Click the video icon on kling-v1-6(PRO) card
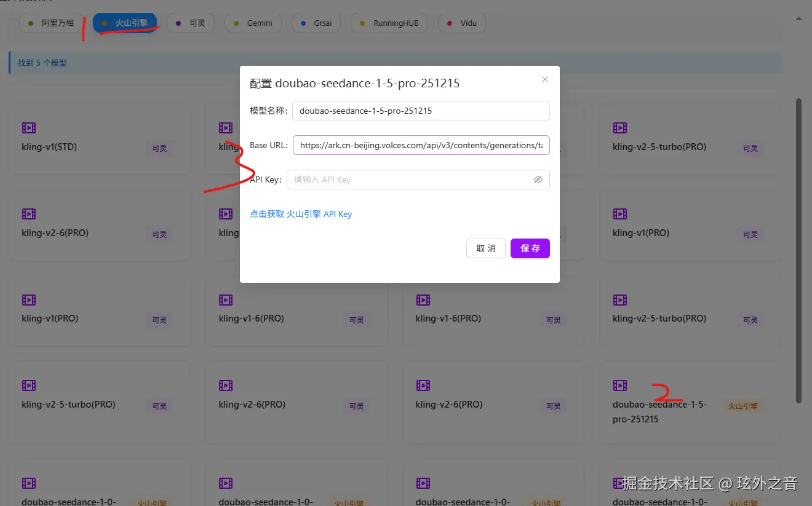 click(225, 299)
